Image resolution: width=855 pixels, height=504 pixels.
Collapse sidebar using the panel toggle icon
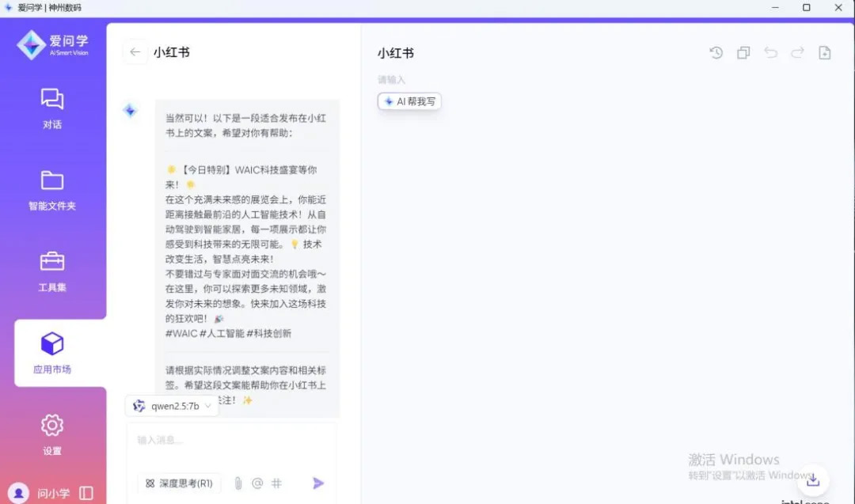click(x=86, y=493)
